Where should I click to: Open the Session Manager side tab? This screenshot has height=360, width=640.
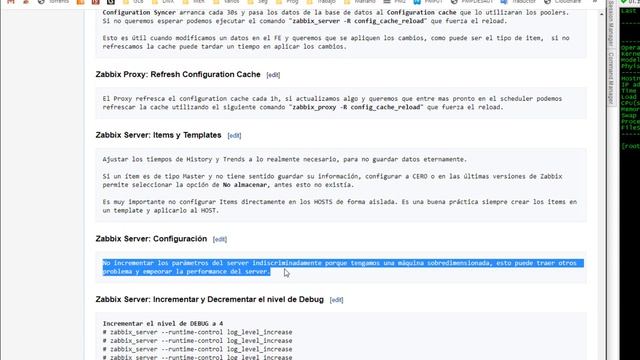tap(611, 24)
